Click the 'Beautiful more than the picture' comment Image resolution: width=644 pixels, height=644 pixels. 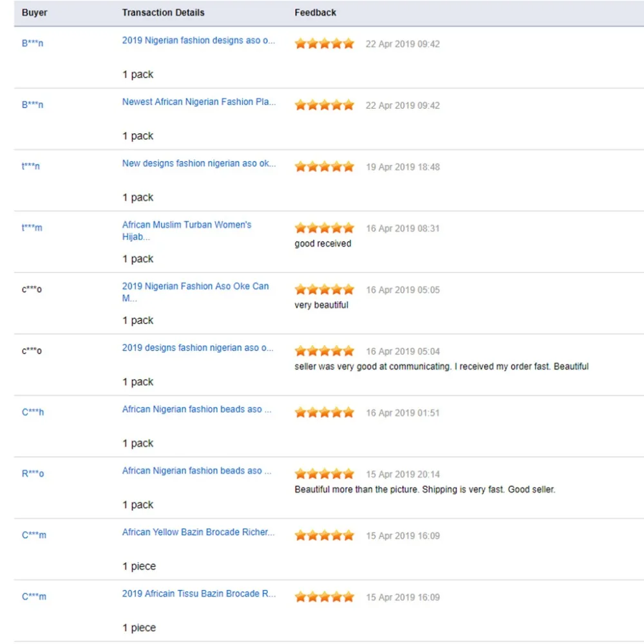tap(424, 489)
